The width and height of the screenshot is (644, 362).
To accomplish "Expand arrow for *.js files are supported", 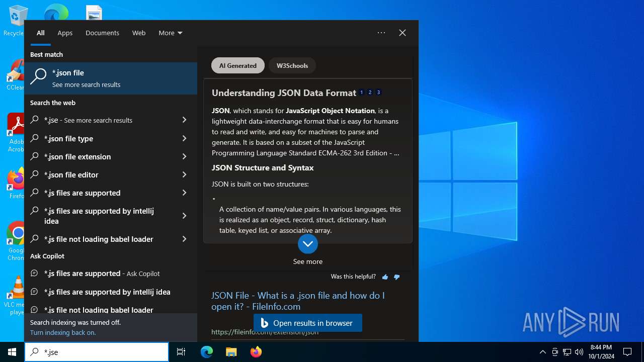I will 184,193.
